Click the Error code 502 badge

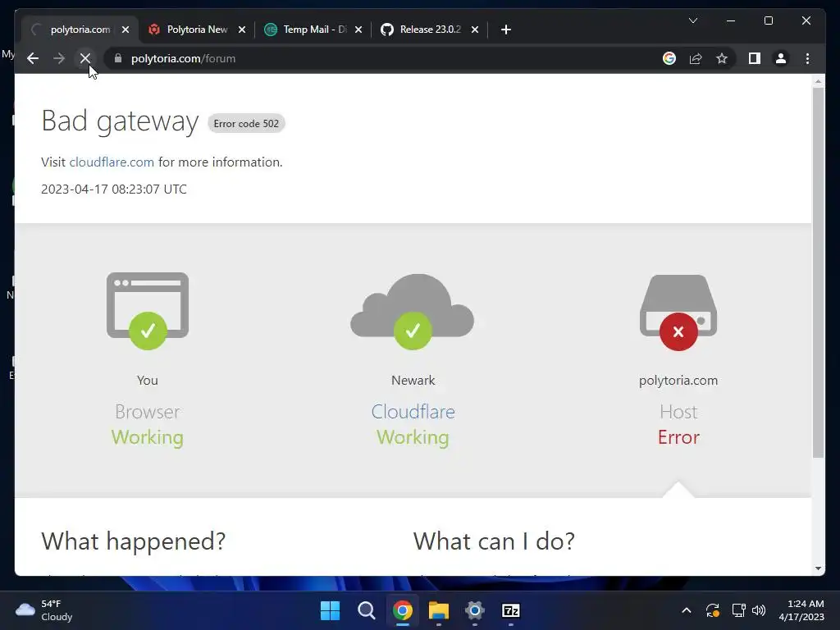[246, 123]
